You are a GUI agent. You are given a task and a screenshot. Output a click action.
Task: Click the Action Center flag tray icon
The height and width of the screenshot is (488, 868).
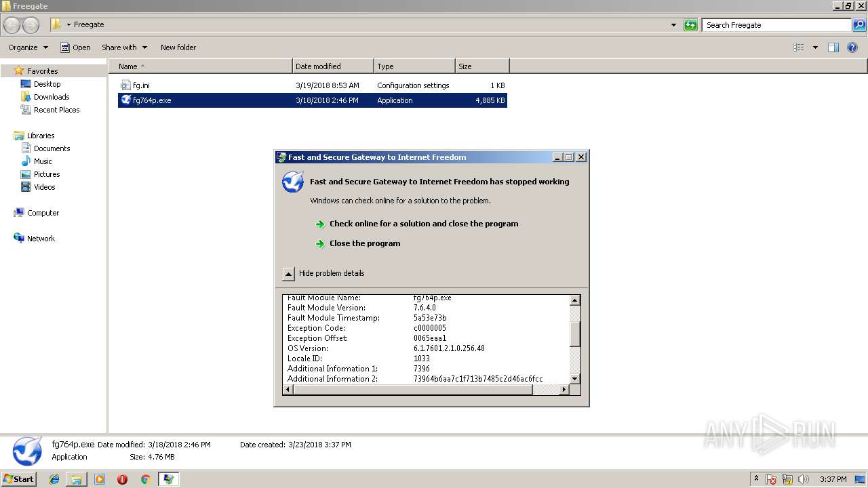tap(772, 479)
